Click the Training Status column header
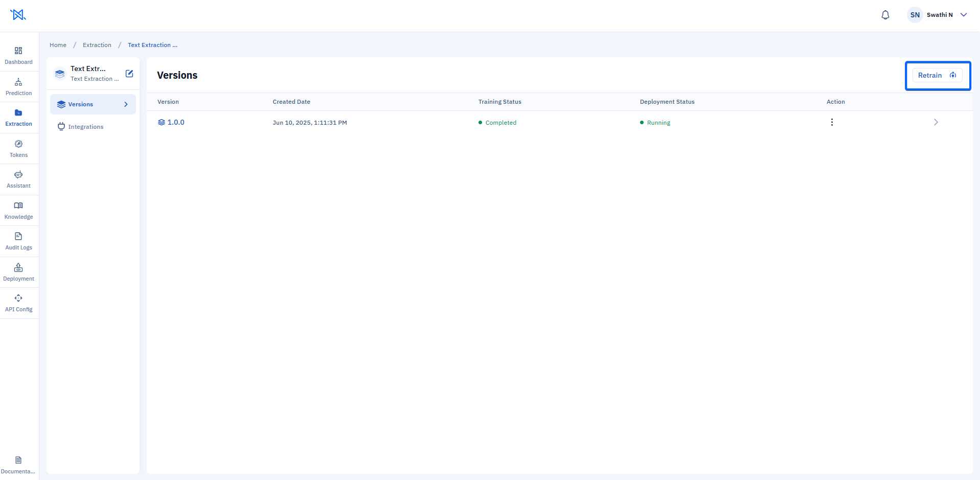The width and height of the screenshot is (980, 480). pyautogui.click(x=500, y=102)
